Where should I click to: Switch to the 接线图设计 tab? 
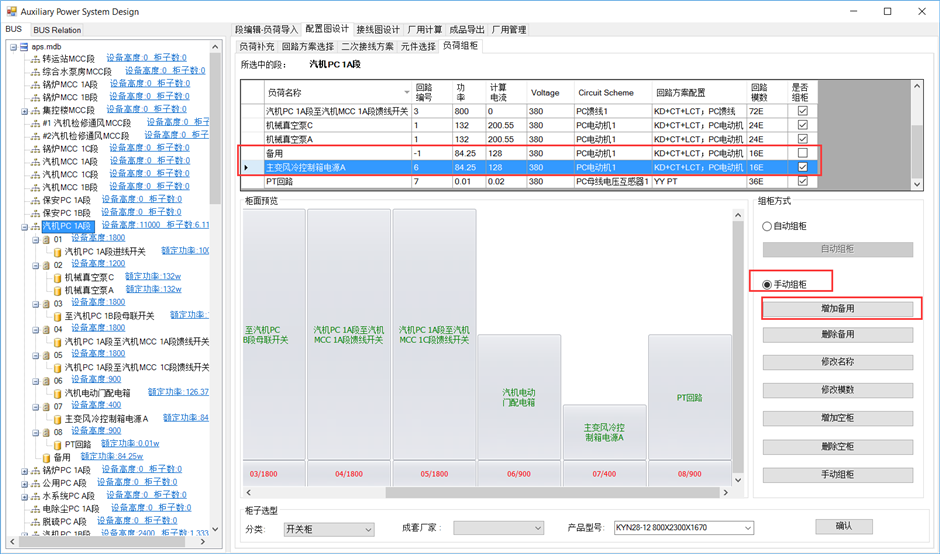click(x=378, y=29)
